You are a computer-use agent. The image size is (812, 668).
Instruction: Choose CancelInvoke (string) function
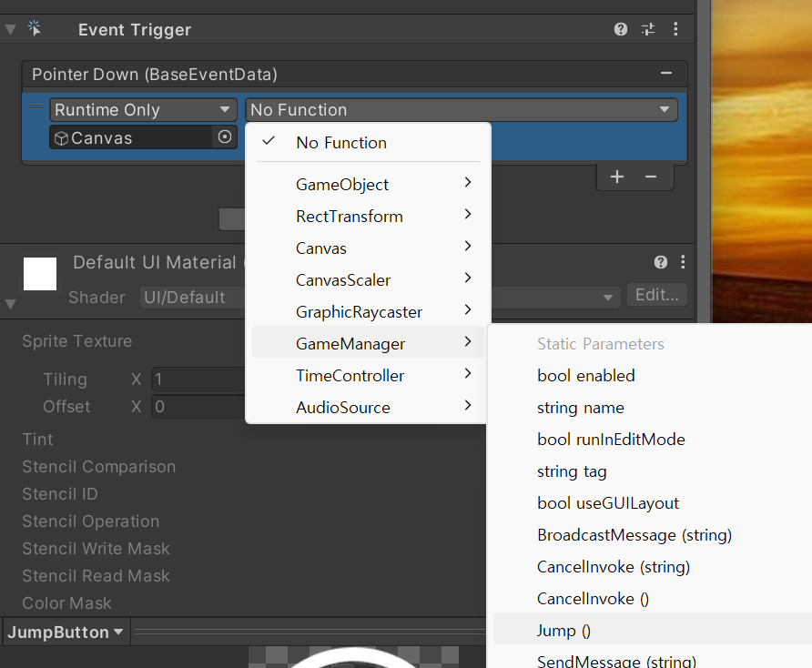click(x=653, y=566)
